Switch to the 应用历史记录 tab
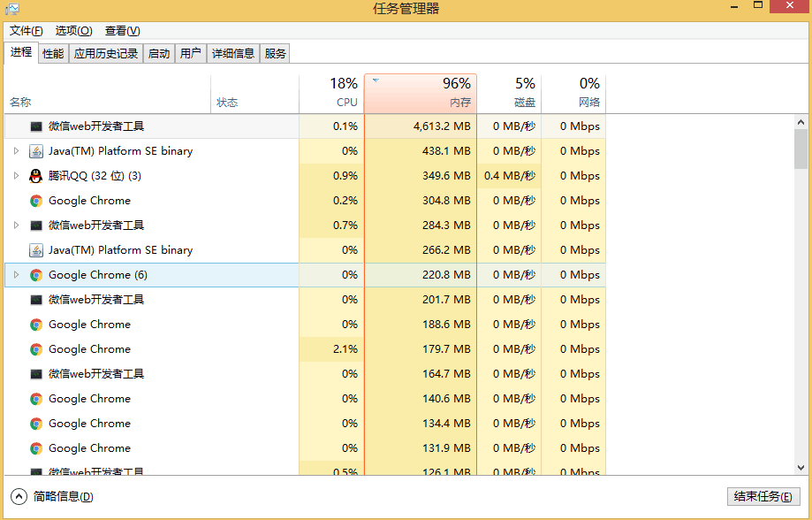Viewport: 812px width, 520px height. tap(106, 53)
